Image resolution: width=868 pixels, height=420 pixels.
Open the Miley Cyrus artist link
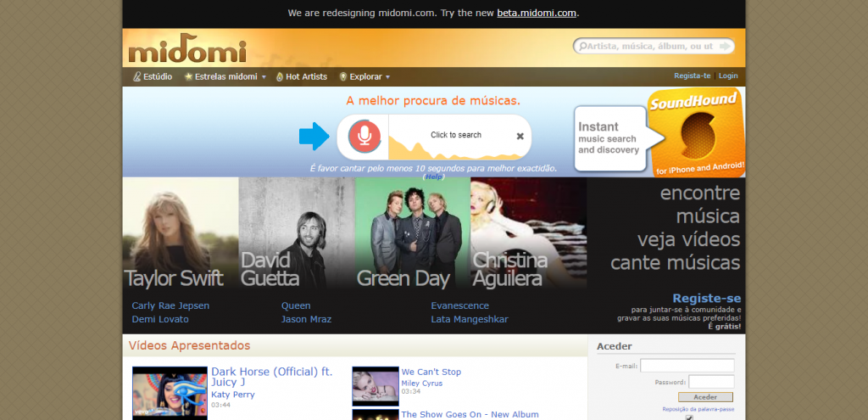coord(422,384)
